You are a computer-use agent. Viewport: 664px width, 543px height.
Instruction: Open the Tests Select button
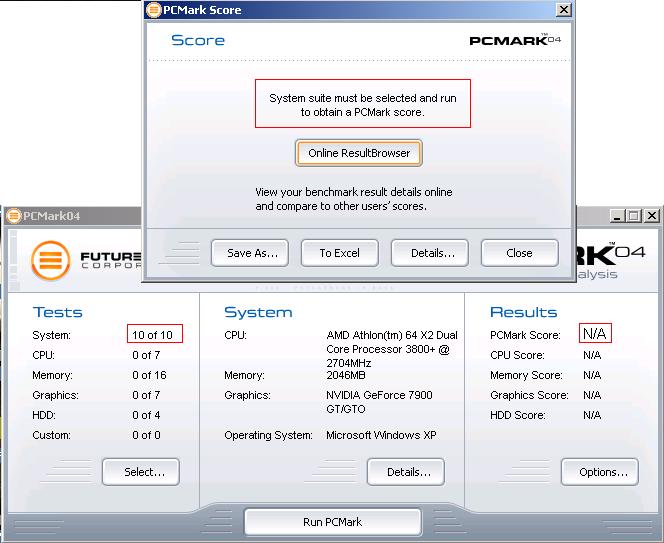click(x=141, y=472)
